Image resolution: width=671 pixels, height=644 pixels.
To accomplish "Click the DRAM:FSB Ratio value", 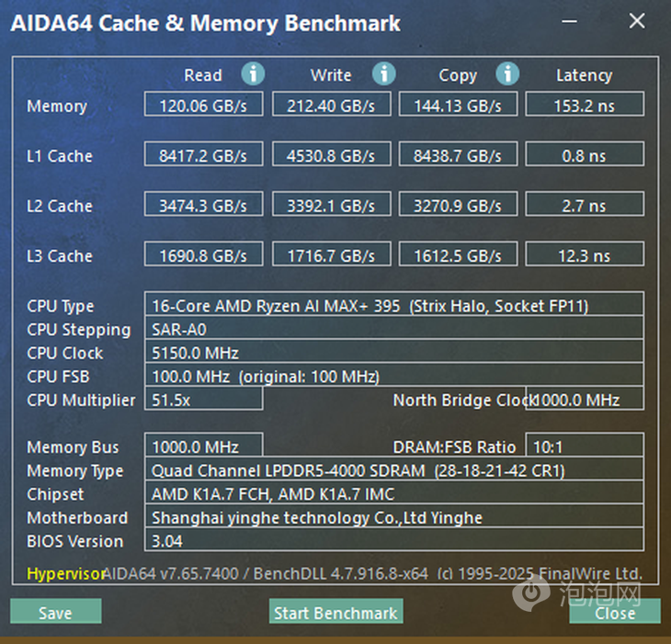I will (584, 447).
